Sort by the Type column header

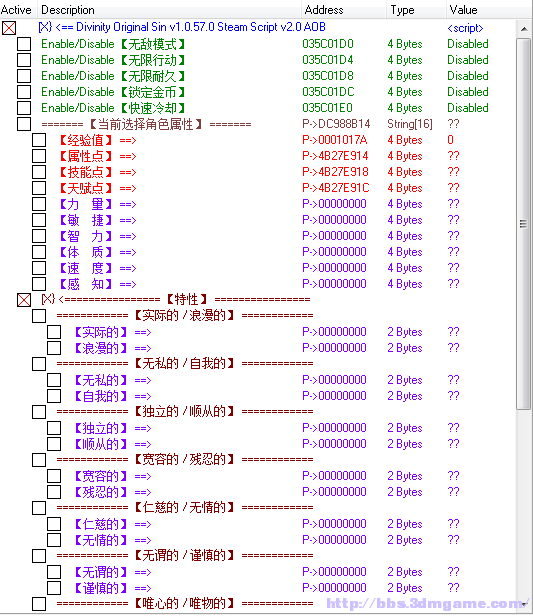tap(416, 9)
